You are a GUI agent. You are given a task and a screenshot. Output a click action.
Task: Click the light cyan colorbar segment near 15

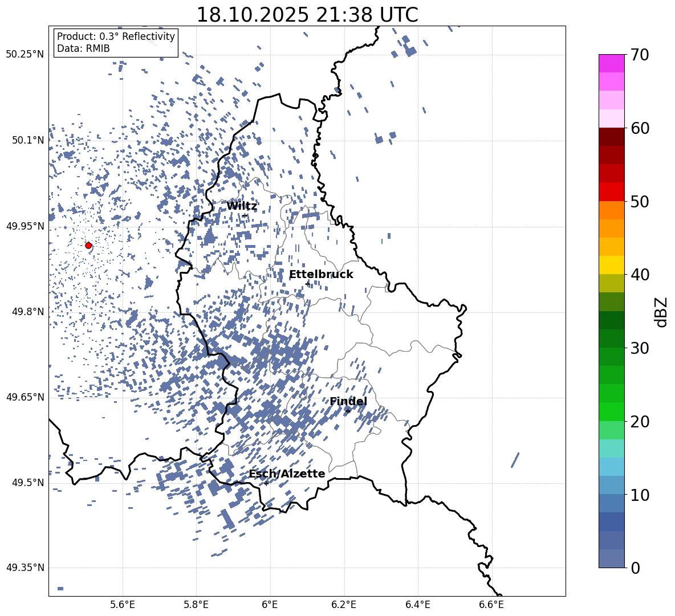(611, 448)
